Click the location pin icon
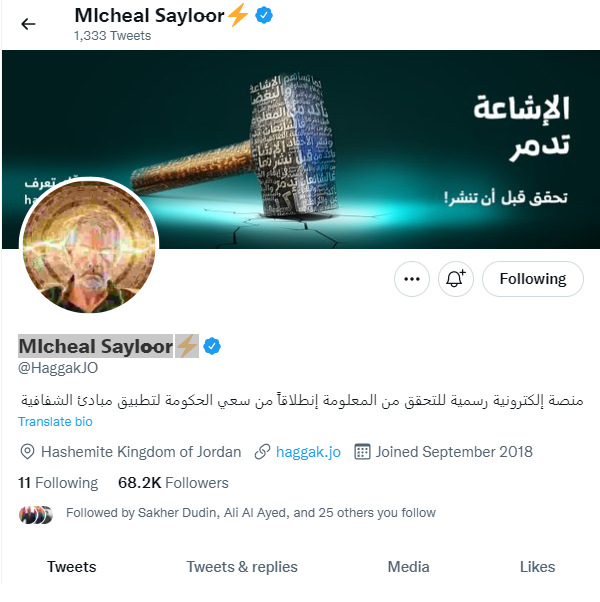The height and width of the screenshot is (602, 600). point(27,452)
